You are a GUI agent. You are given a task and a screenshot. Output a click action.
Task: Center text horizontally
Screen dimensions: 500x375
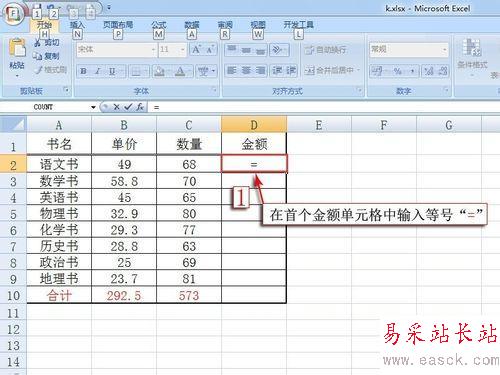pyautogui.click(x=246, y=71)
